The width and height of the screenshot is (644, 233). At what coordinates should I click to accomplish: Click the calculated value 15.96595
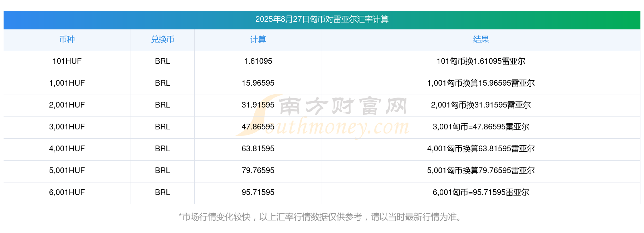click(258, 83)
